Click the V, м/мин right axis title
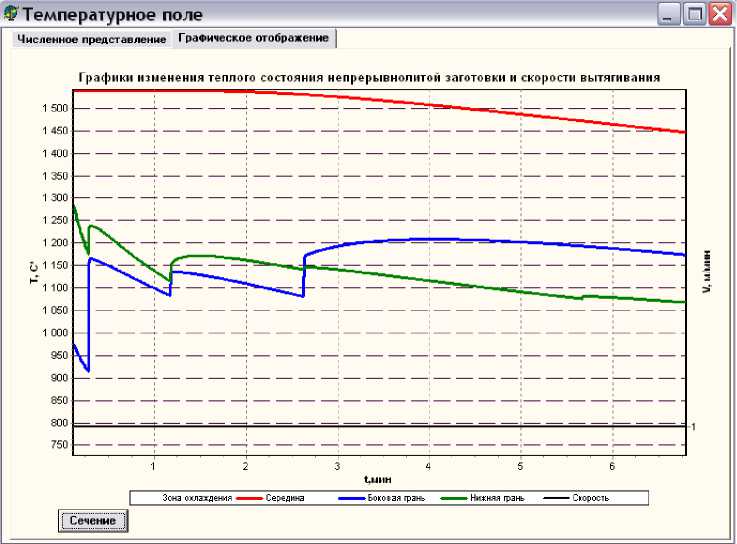This screenshot has width=737, height=544. 706,272
